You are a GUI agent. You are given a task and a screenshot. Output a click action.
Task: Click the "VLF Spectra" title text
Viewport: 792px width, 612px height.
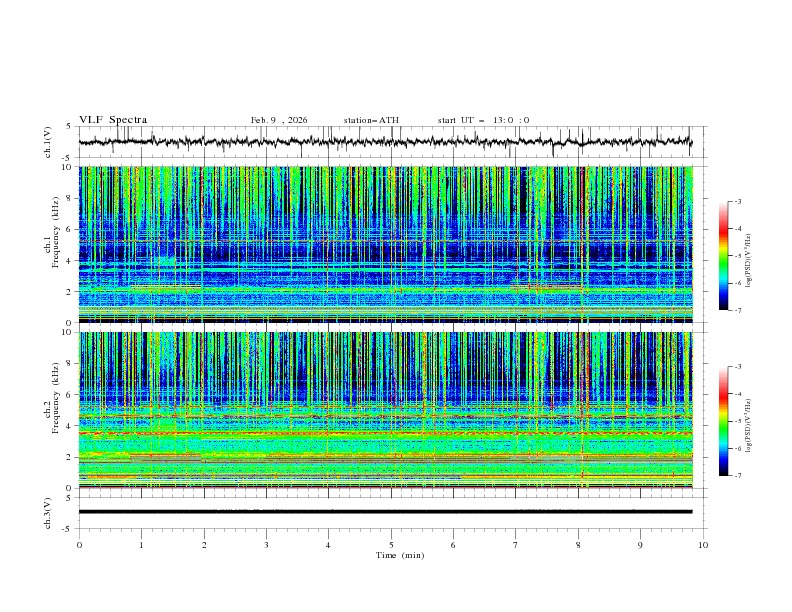tap(113, 120)
